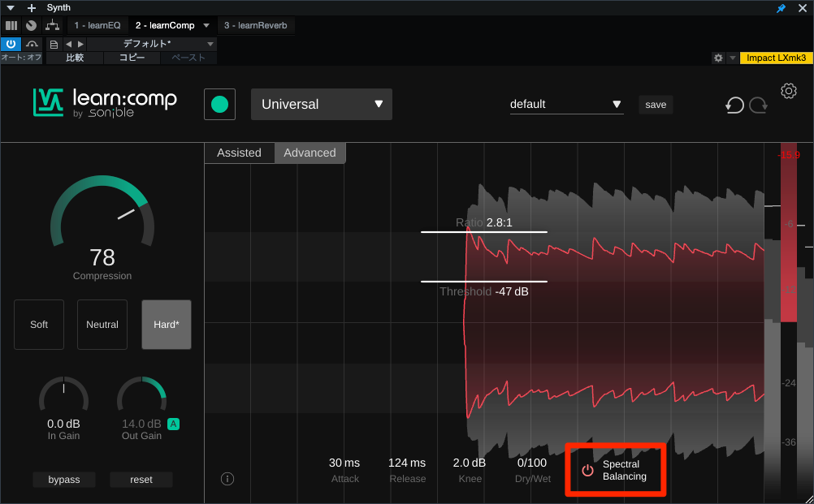The image size is (814, 504).
Task: Open learn:comp settings gear
Action: click(x=788, y=91)
